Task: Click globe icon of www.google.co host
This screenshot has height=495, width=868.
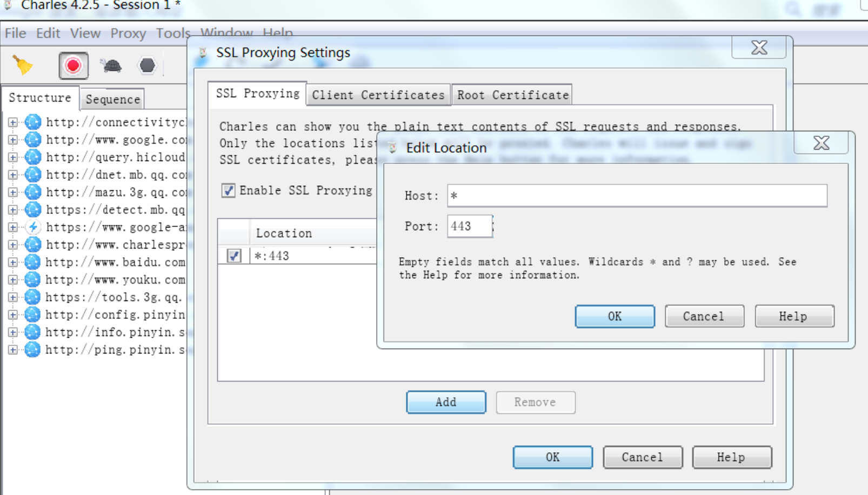Action: point(33,139)
